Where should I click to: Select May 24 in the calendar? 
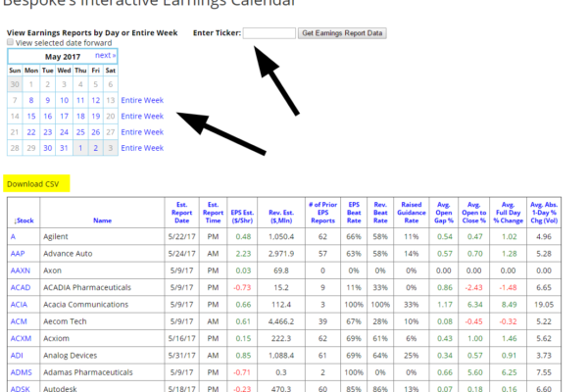tap(64, 132)
